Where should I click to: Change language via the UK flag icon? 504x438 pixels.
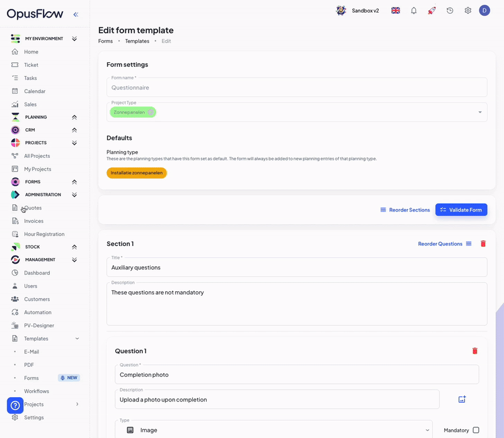pyautogui.click(x=396, y=11)
